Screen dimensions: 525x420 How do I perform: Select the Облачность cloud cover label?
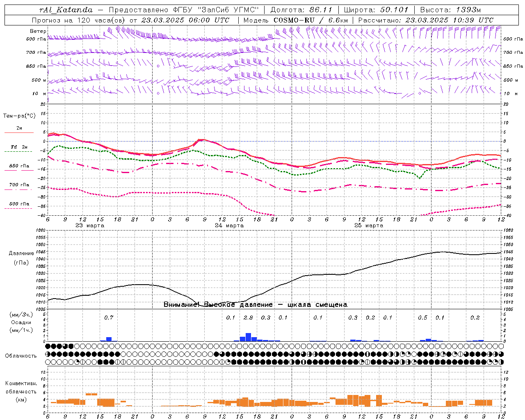coord(21,356)
